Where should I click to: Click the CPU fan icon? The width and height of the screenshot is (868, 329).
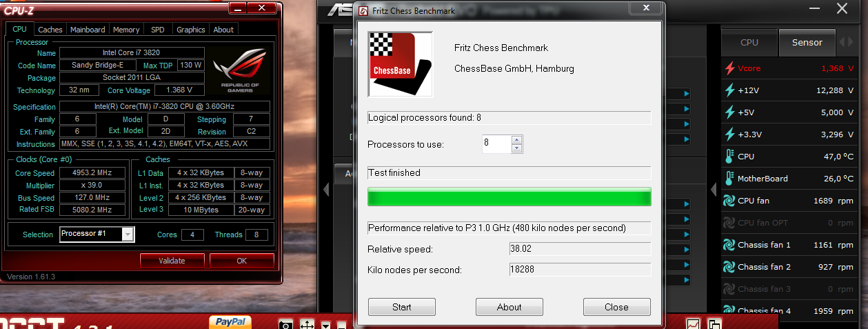729,201
